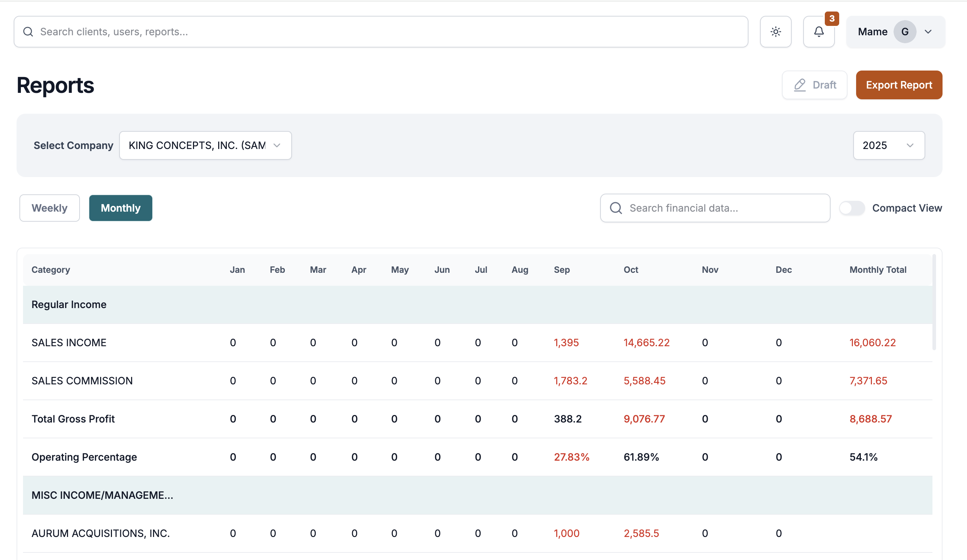Switch to the Weekly view
This screenshot has width=967, height=560.
tap(49, 208)
